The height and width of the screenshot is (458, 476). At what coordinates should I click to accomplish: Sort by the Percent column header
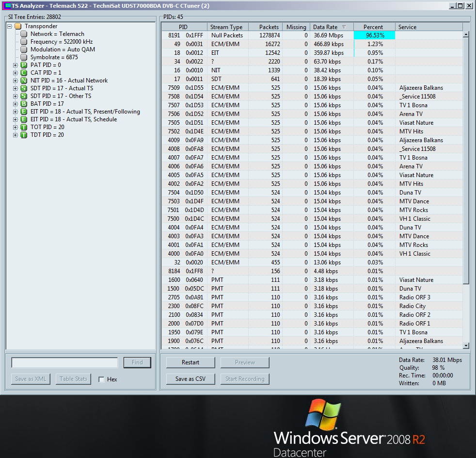(374, 27)
